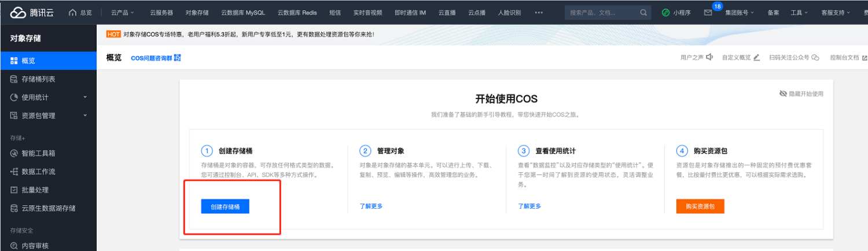This screenshot has height=251, width=868.
Task: Select 实时音视频 in the top navigation
Action: (367, 12)
